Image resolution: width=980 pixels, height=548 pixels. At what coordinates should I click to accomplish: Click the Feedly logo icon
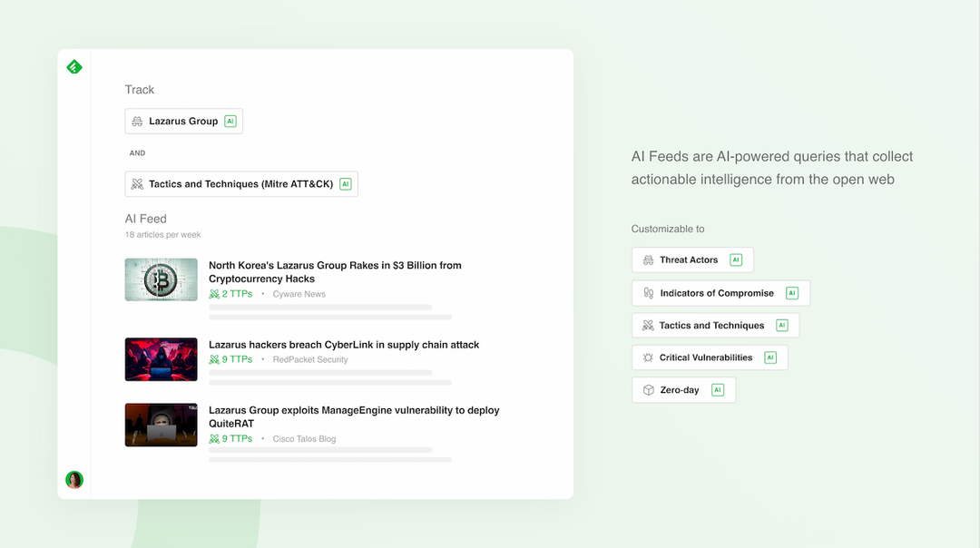[73, 66]
